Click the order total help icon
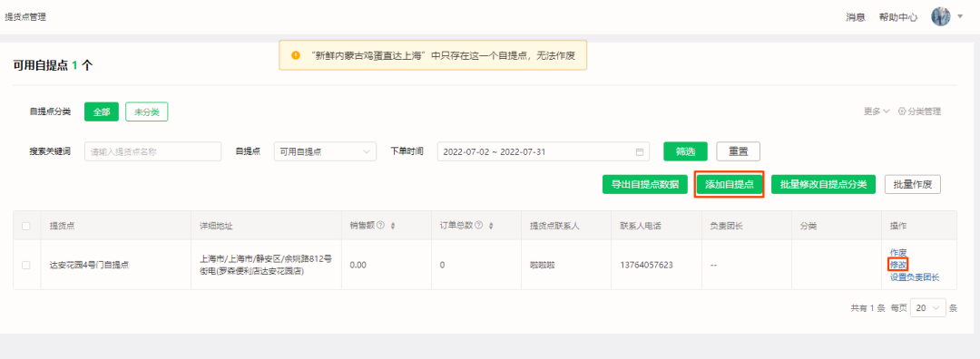Image resolution: width=980 pixels, height=359 pixels. click(x=479, y=226)
